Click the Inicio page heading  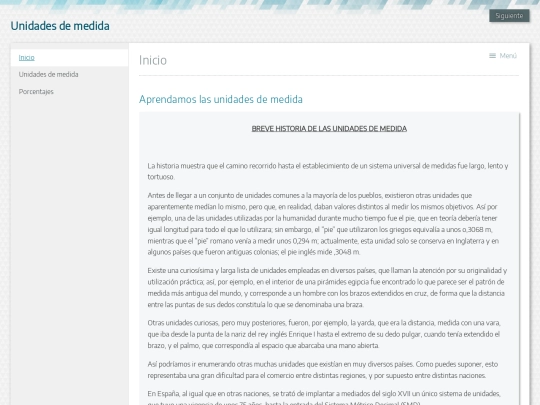tap(153, 60)
